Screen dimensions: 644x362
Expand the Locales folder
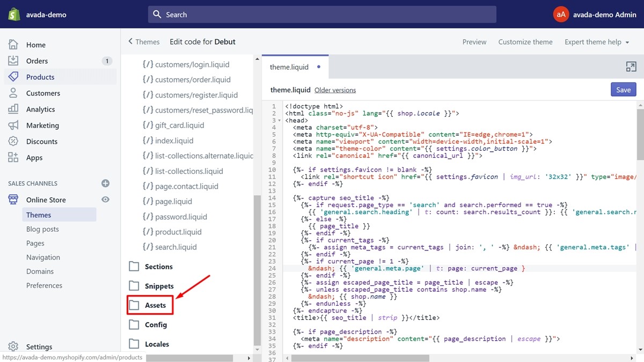click(157, 344)
